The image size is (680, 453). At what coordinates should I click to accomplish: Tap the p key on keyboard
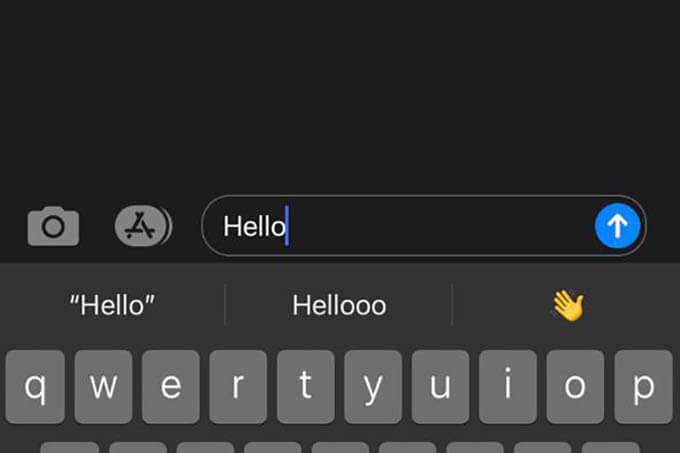[x=643, y=387]
